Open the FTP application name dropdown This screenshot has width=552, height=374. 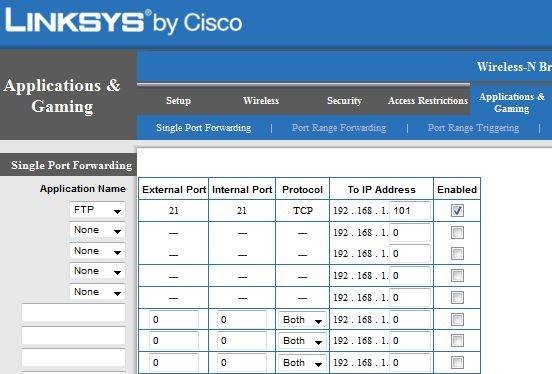point(97,210)
